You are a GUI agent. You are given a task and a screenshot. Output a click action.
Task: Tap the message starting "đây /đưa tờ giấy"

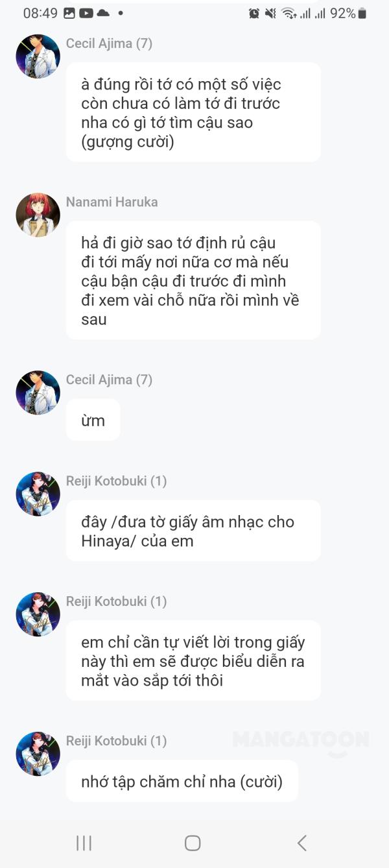pyautogui.click(x=193, y=531)
